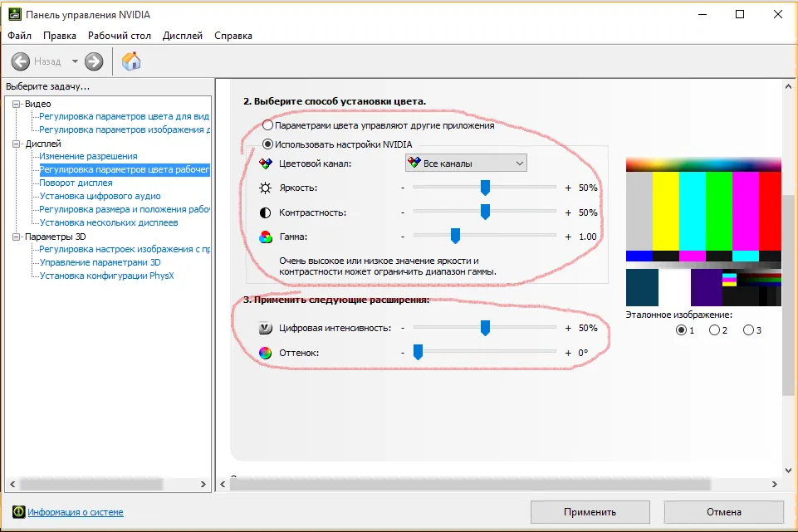Click the Контрастность slider handle
798x532 pixels.
tap(485, 212)
